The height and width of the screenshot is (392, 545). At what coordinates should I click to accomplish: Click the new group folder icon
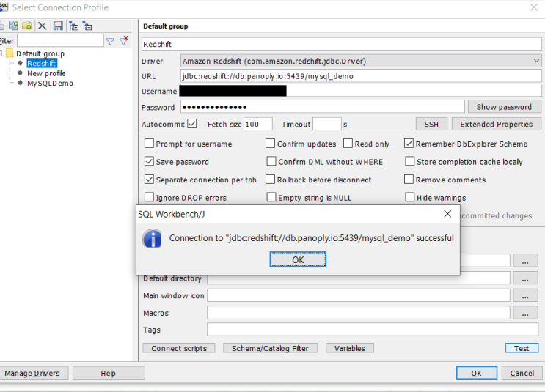[27, 26]
